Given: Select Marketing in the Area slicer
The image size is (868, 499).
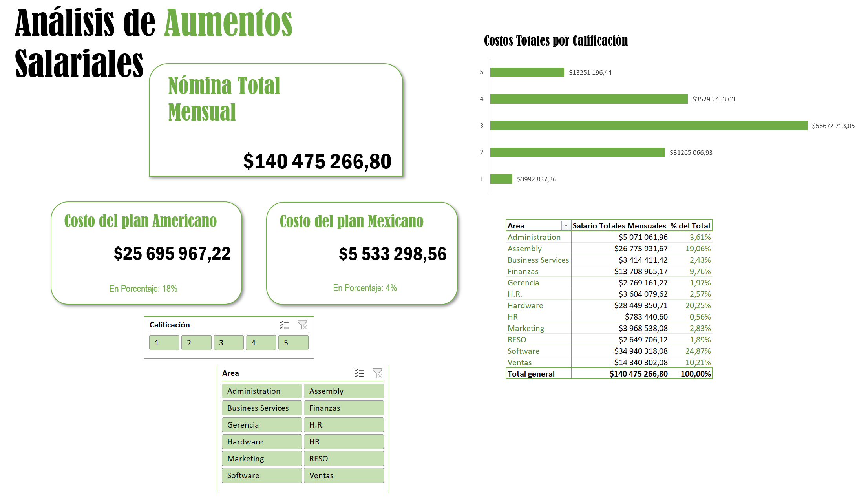Looking at the screenshot, I should (x=261, y=458).
